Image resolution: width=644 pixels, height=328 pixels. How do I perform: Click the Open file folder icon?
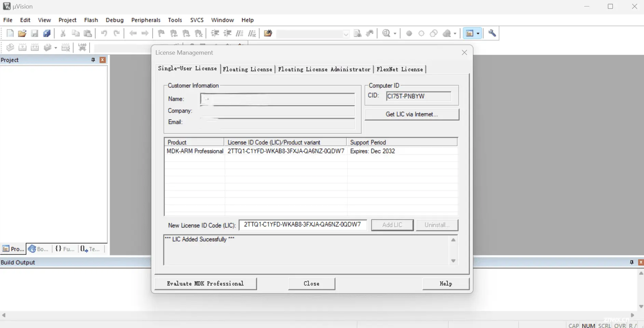[x=22, y=33]
